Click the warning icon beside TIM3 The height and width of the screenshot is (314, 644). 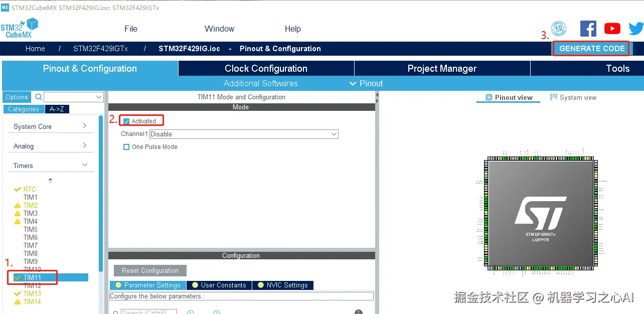click(18, 213)
